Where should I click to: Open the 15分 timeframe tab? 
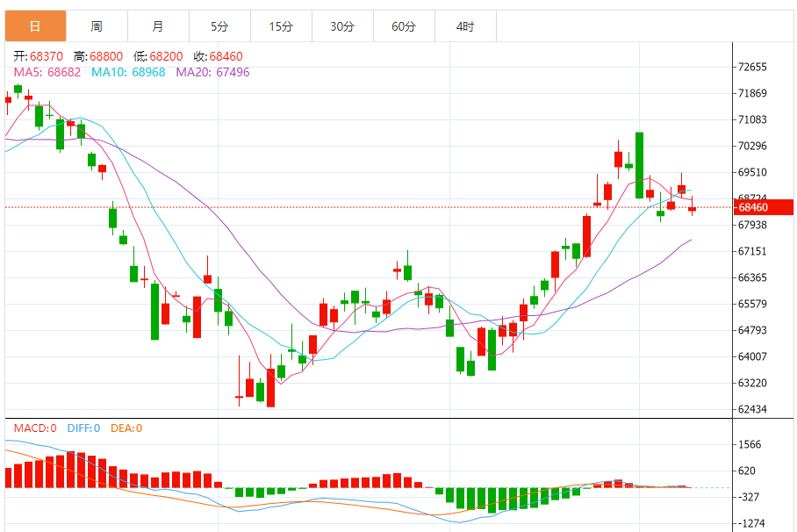point(282,26)
